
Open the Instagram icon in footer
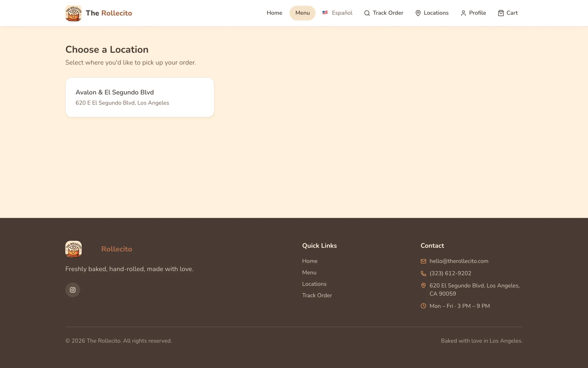tap(73, 290)
